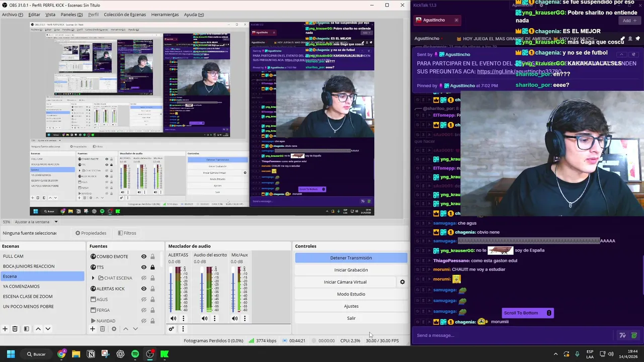Open virtual camera settings gear
Viewport: 644px width, 362px height.
click(402, 282)
